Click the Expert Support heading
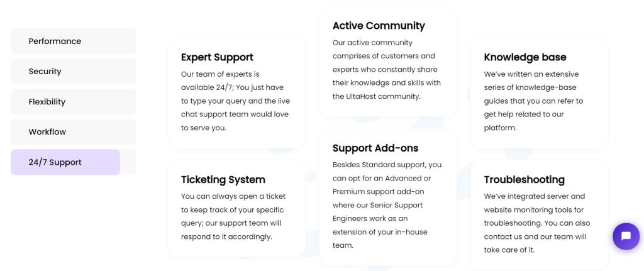The width and height of the screenshot is (644, 271). 217,57
